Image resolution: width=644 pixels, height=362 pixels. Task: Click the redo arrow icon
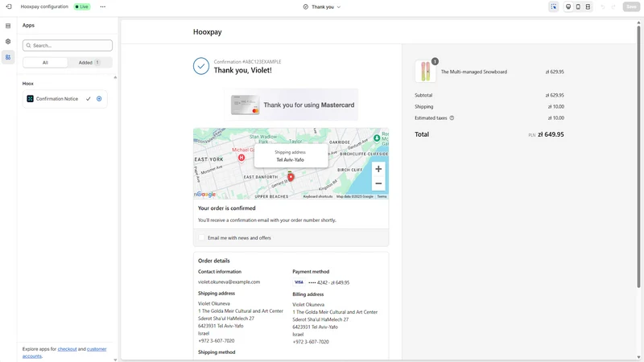613,7
